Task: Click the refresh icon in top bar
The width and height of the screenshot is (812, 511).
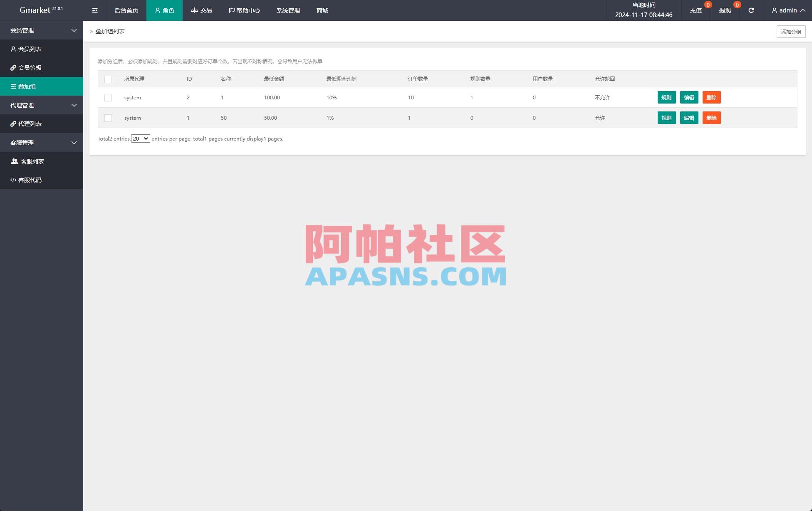Action: pyautogui.click(x=751, y=10)
